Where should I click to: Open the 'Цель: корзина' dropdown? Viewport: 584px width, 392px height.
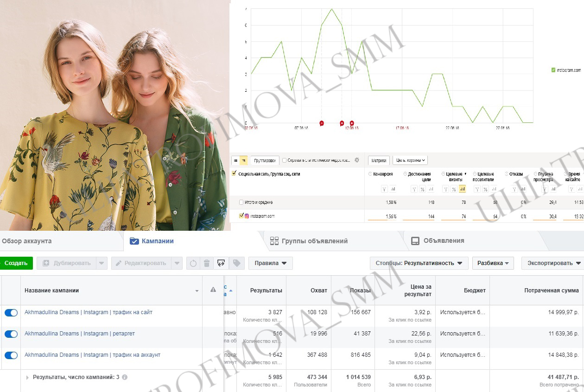point(410,160)
